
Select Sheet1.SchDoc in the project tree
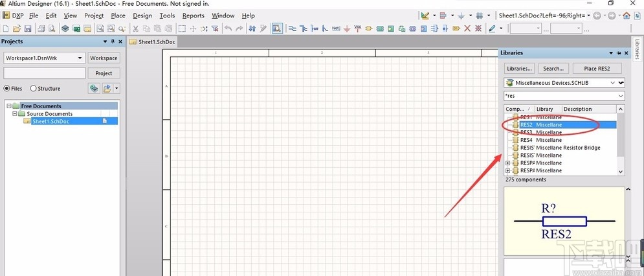[50, 121]
